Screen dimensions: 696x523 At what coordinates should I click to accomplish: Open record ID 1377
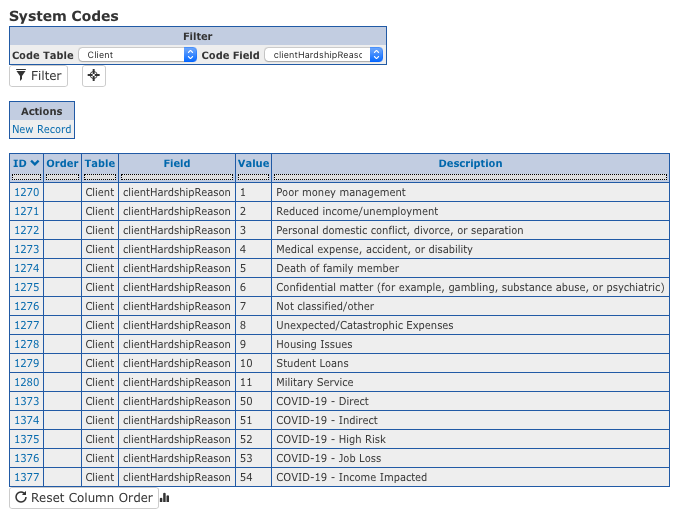[x=27, y=477]
